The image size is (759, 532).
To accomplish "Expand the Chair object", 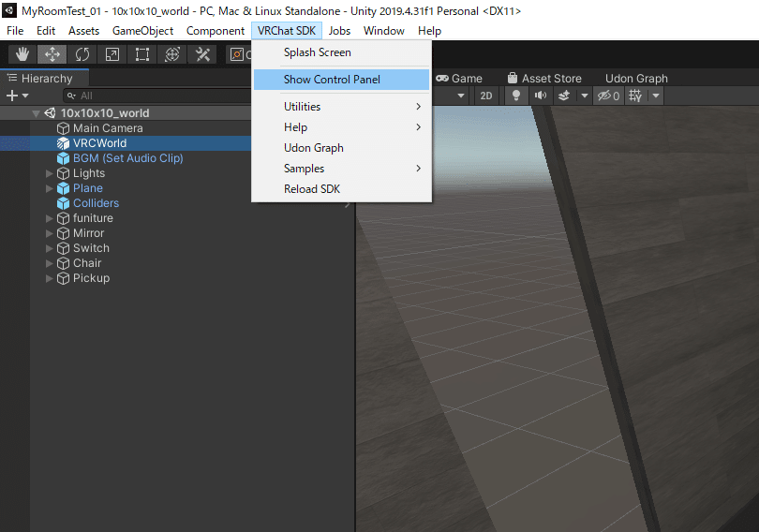I will [49, 263].
